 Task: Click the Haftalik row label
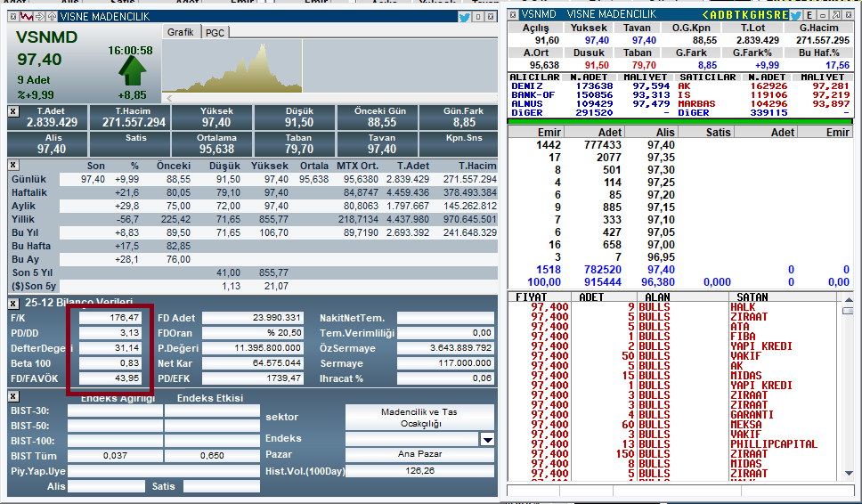click(29, 192)
